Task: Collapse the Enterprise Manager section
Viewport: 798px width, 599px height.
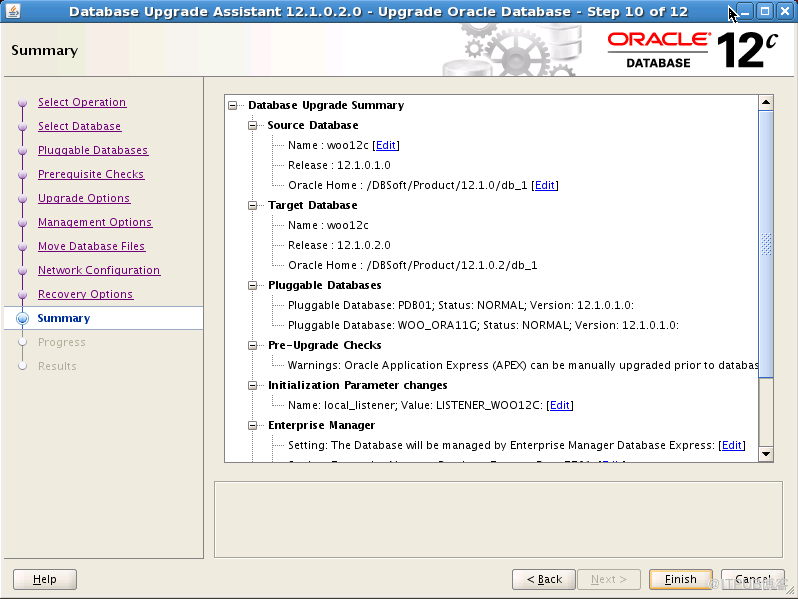Action: 252,425
